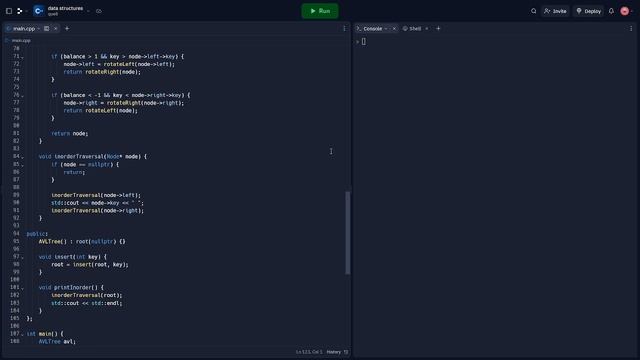Image resolution: width=640 pixels, height=360 pixels.
Task: Click the Invite button
Action: click(555, 11)
